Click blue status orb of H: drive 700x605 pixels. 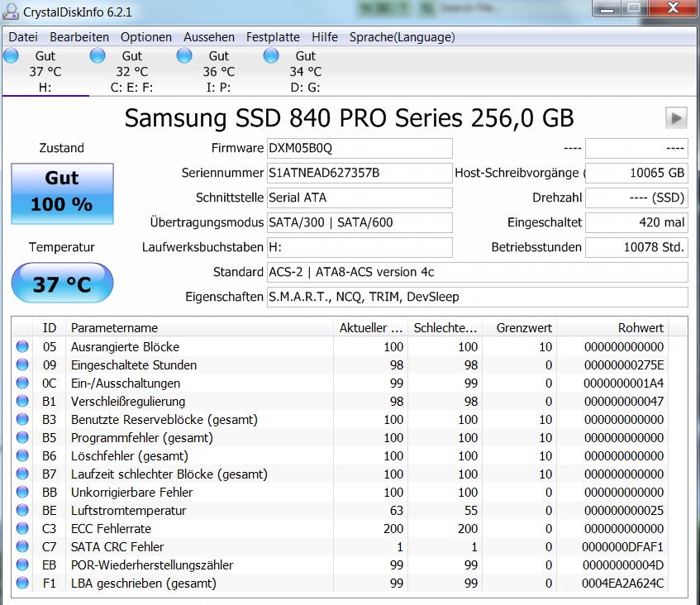tap(12, 56)
